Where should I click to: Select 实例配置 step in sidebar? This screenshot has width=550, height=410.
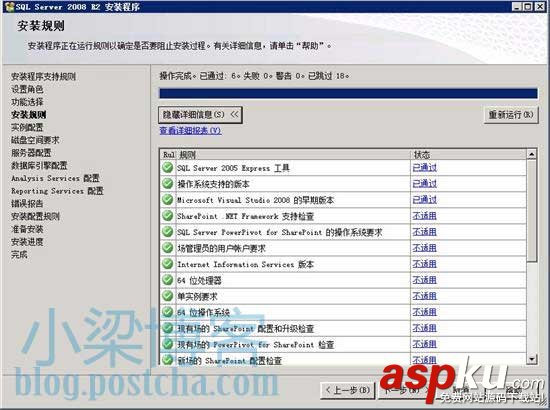click(x=27, y=127)
